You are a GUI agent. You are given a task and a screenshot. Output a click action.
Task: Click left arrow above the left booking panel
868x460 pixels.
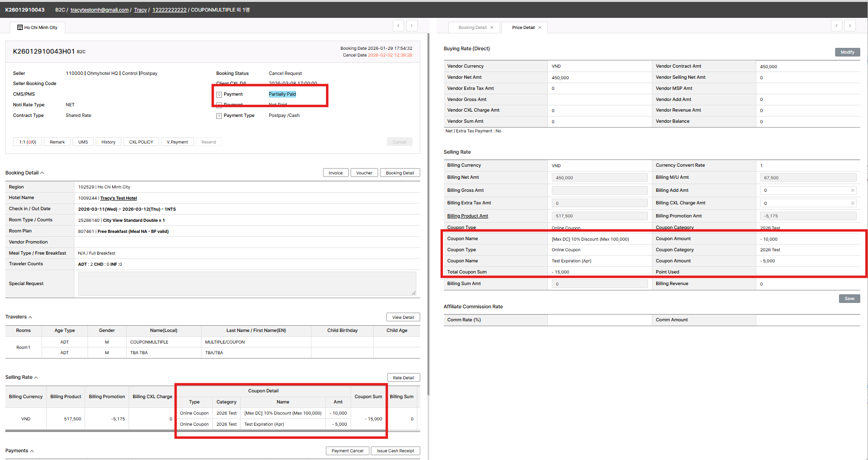click(398, 26)
